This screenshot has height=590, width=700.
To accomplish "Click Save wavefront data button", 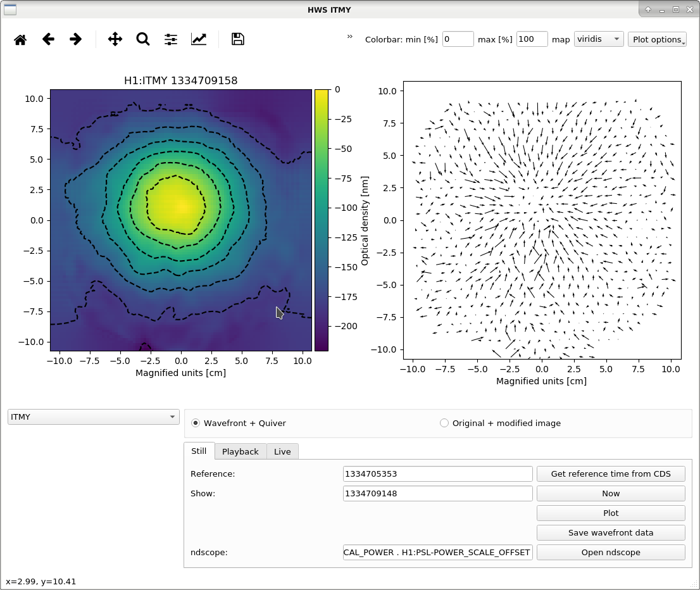I will click(x=611, y=533).
